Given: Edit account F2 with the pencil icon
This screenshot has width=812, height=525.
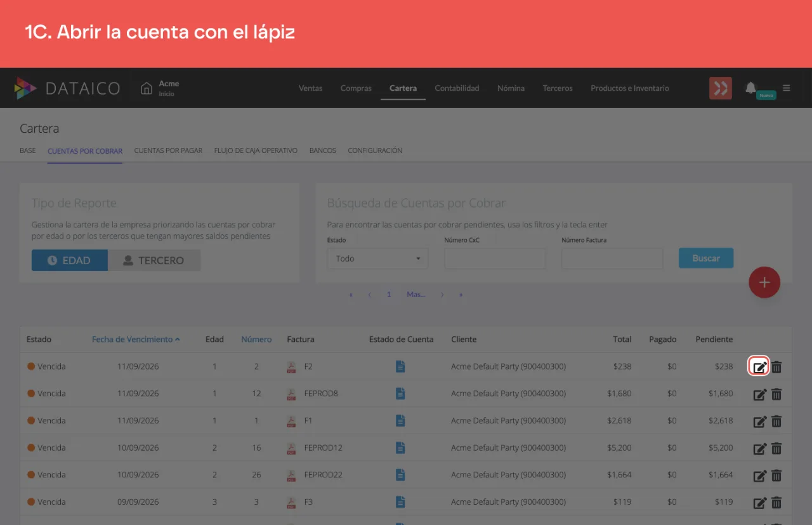Looking at the screenshot, I should pos(759,366).
